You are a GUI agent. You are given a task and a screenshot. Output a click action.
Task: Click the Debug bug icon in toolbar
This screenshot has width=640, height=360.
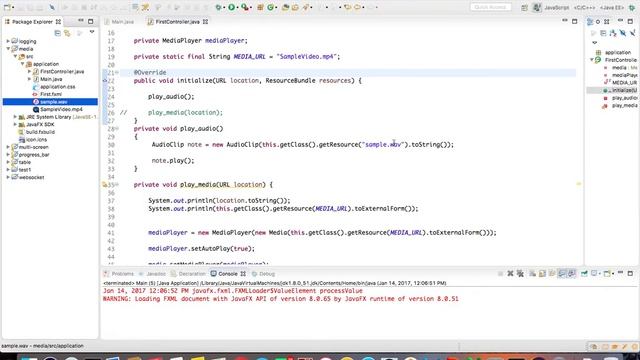tap(219, 7)
